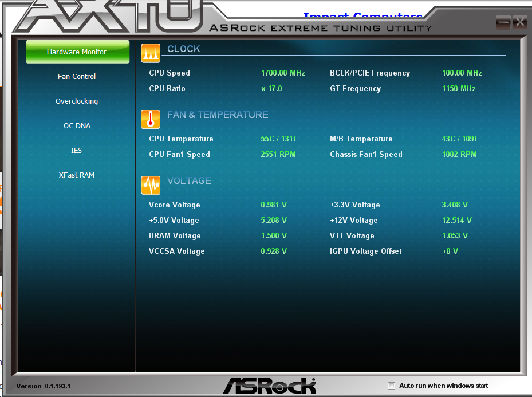Click the 0.981 V Vcore value
This screenshot has width=532, height=397.
pyautogui.click(x=274, y=205)
